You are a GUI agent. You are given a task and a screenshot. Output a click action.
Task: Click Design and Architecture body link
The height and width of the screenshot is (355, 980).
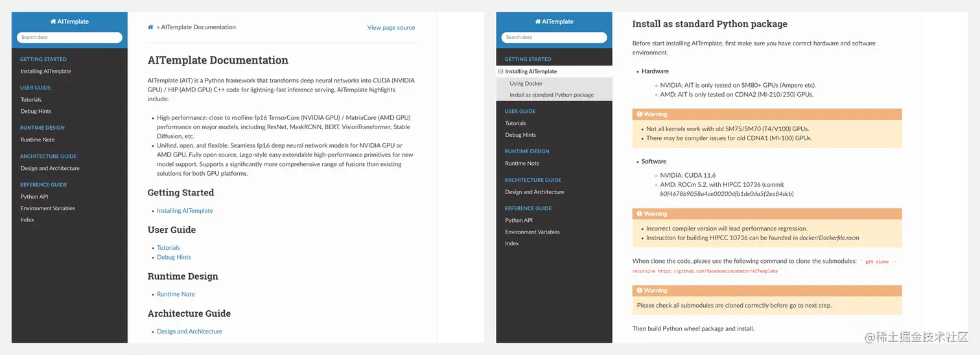(x=189, y=332)
